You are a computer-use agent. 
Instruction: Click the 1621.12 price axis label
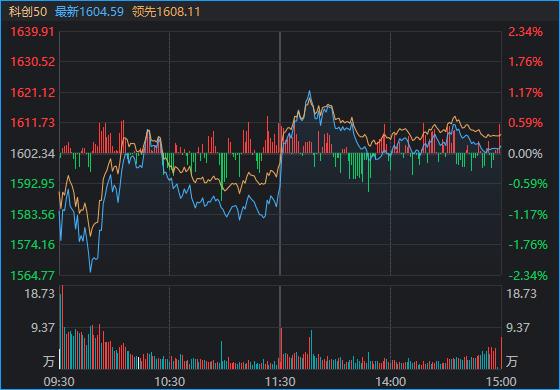click(x=33, y=93)
